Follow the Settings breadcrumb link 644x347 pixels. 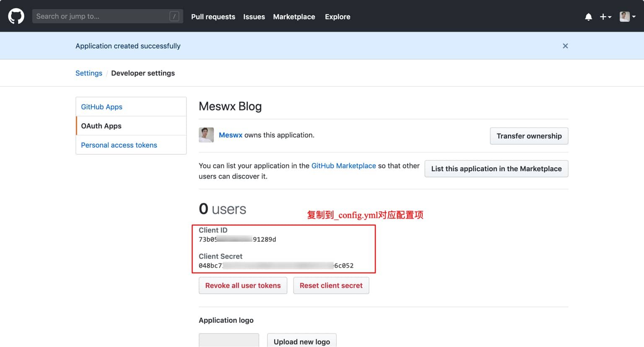point(89,73)
